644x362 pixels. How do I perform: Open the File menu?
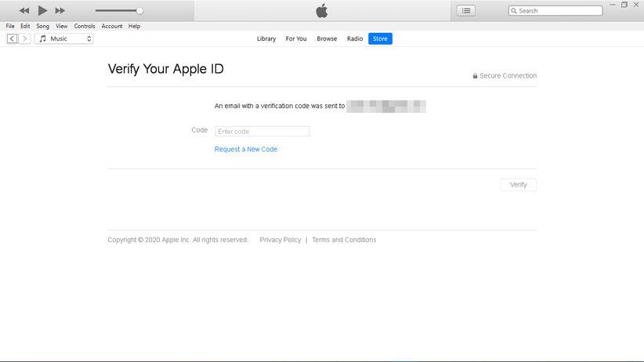click(x=10, y=26)
